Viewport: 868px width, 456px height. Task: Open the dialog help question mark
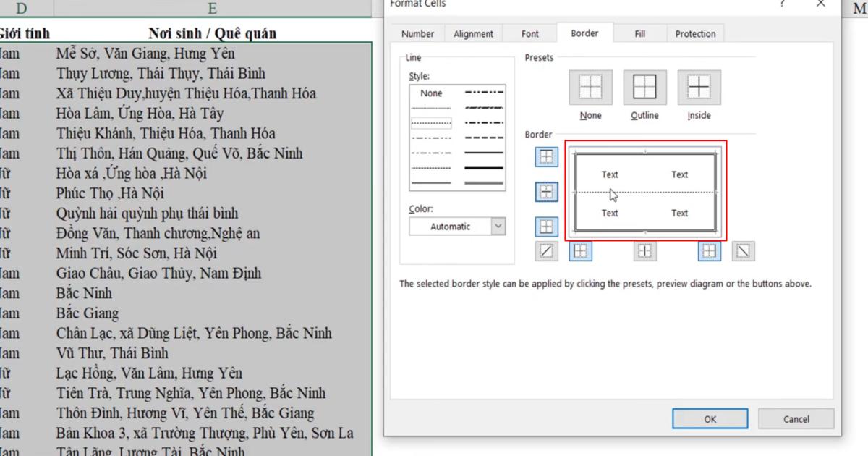pos(782,4)
